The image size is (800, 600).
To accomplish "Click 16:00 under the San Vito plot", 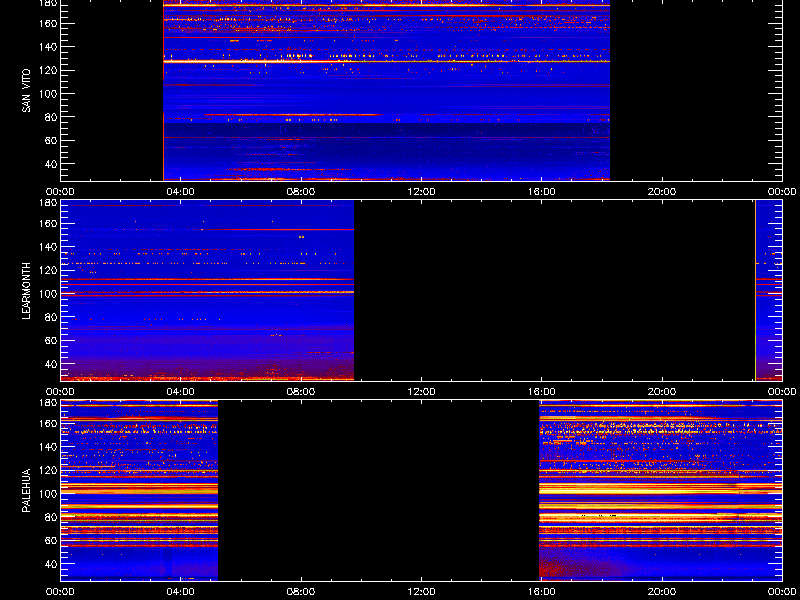I will coord(541,192).
